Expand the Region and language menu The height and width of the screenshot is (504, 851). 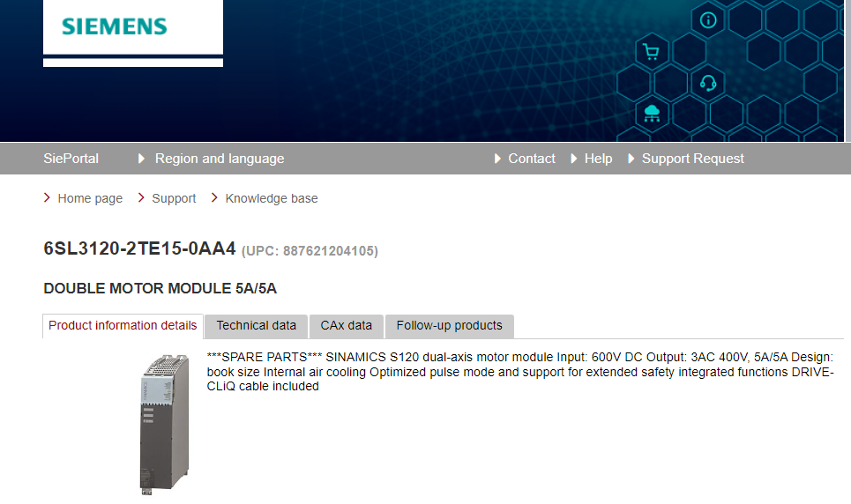pos(219,159)
